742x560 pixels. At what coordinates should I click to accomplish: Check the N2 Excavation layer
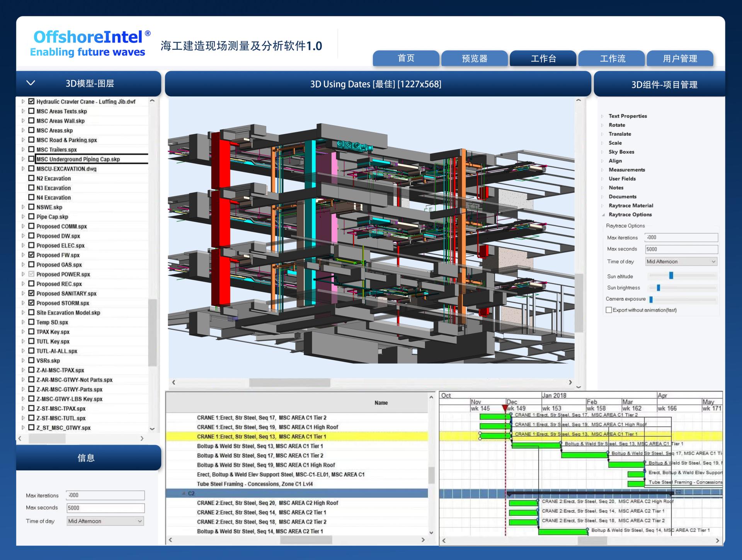point(32,178)
